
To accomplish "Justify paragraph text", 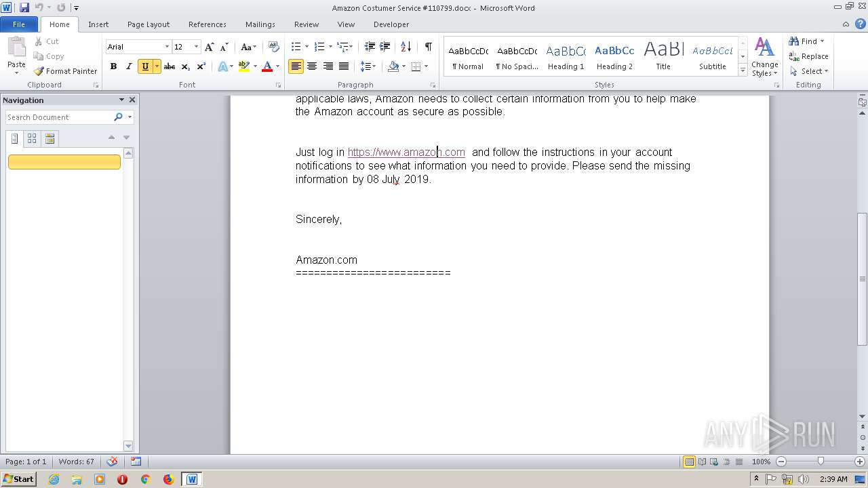I will coord(344,66).
